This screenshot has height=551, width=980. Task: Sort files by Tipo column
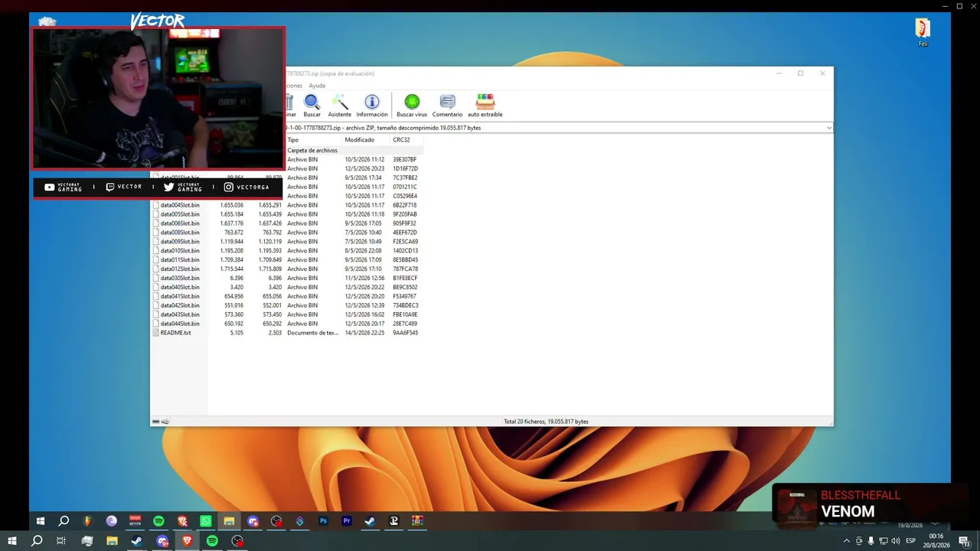pos(312,140)
